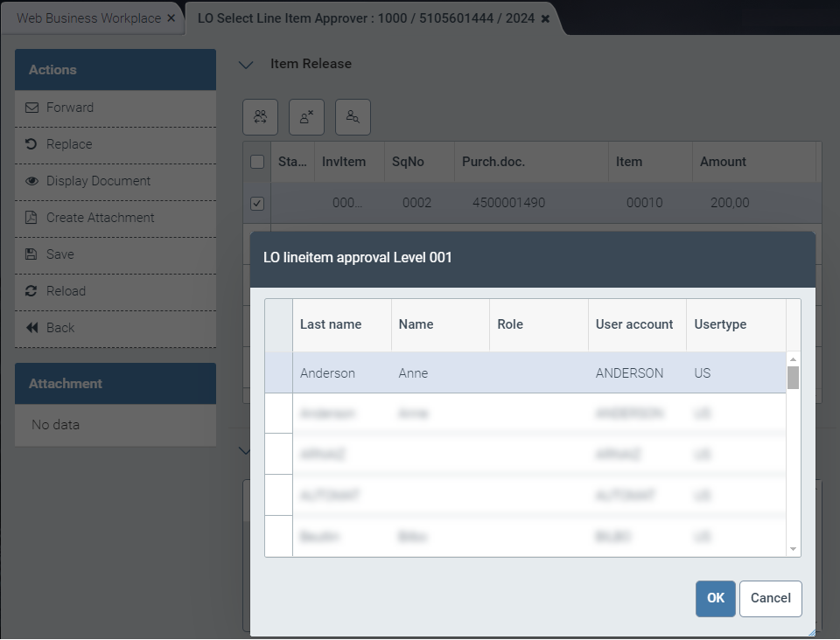Screen dimensions: 840x640
Task: Cancel the approver dialog
Action: (x=770, y=598)
